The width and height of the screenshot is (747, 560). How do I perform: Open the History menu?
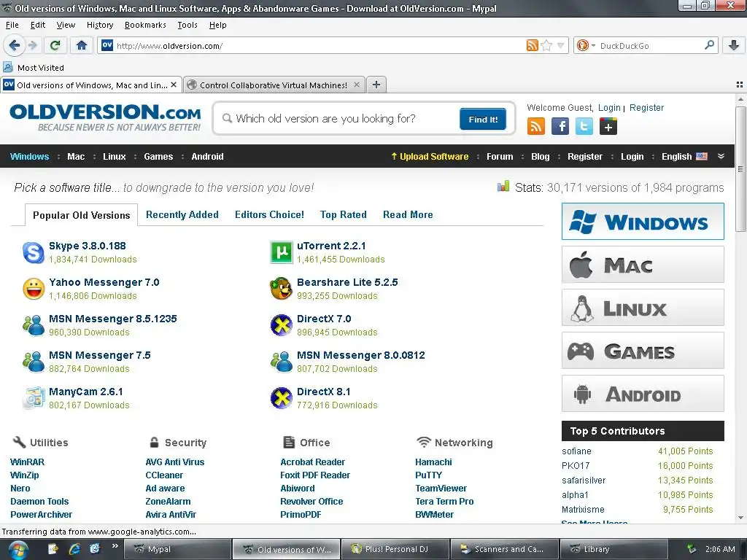99,25
